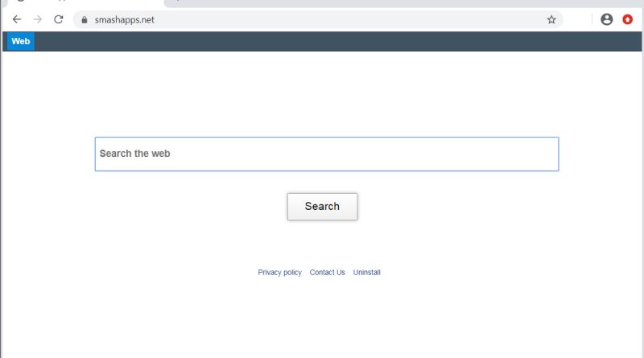Click the padlock site info icon
This screenshot has height=358, width=644.
(82, 20)
